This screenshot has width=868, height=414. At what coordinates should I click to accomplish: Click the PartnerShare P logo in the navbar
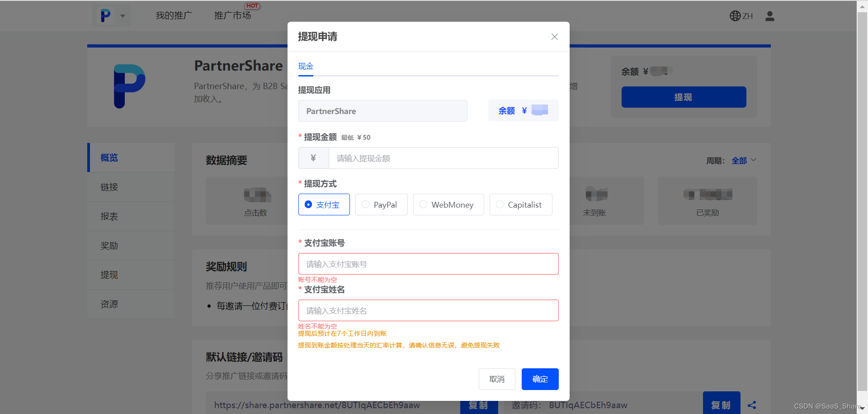coord(106,15)
